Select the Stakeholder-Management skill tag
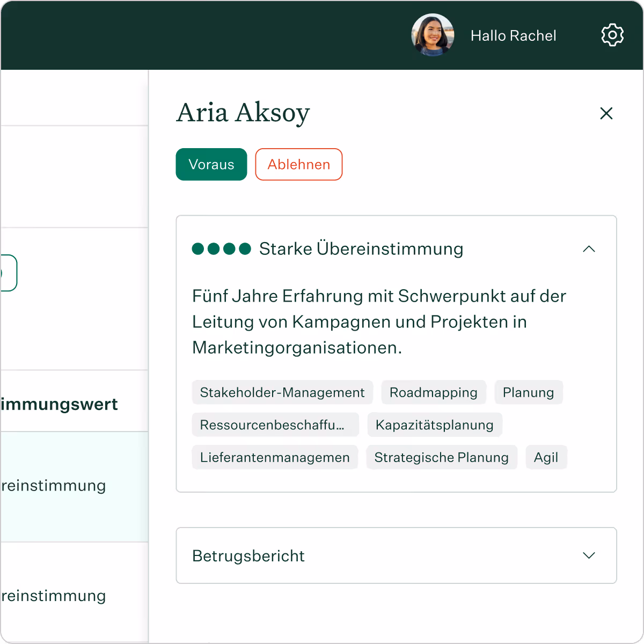The image size is (644, 644). click(x=282, y=392)
